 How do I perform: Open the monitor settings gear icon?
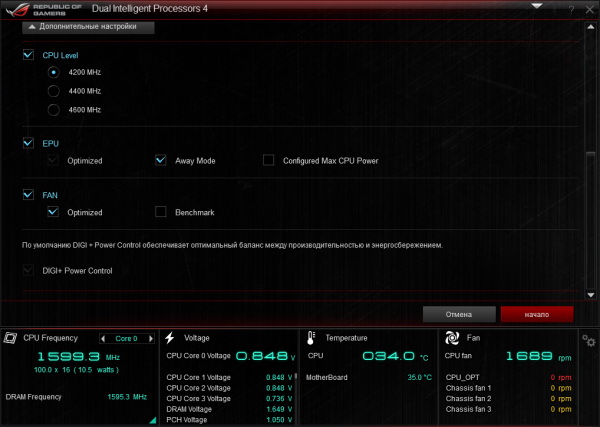pyautogui.click(x=589, y=340)
